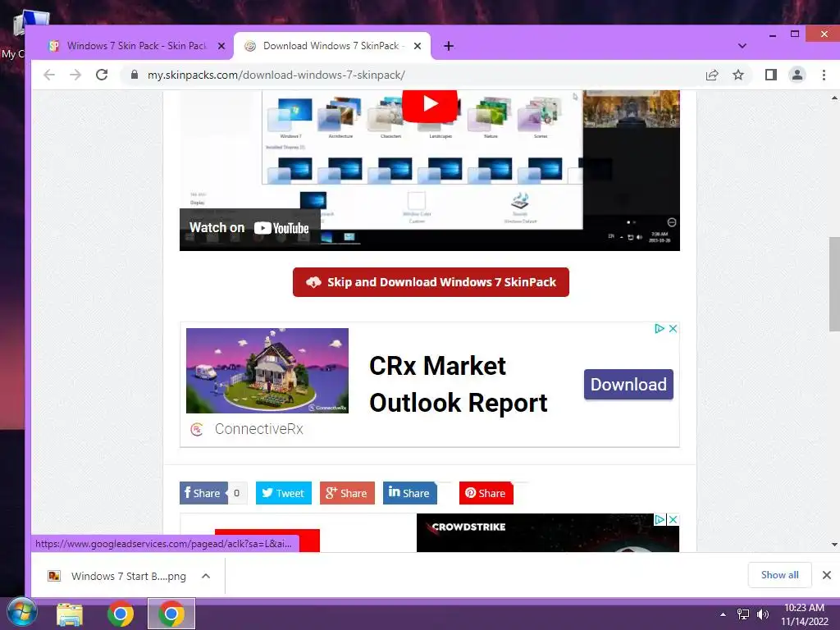Click the padlock site info icon
The width and height of the screenshot is (840, 630).
[x=135, y=75]
